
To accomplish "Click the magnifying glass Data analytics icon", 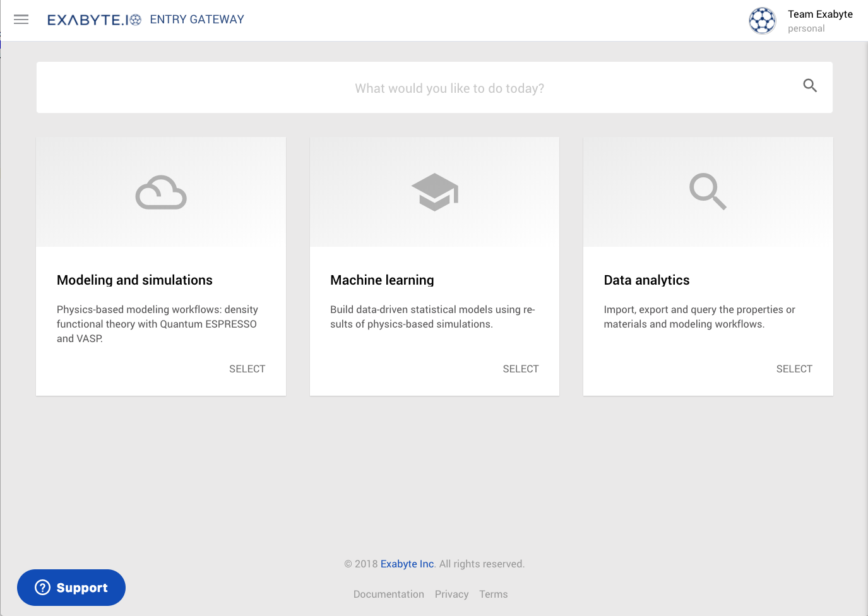I will (708, 192).
